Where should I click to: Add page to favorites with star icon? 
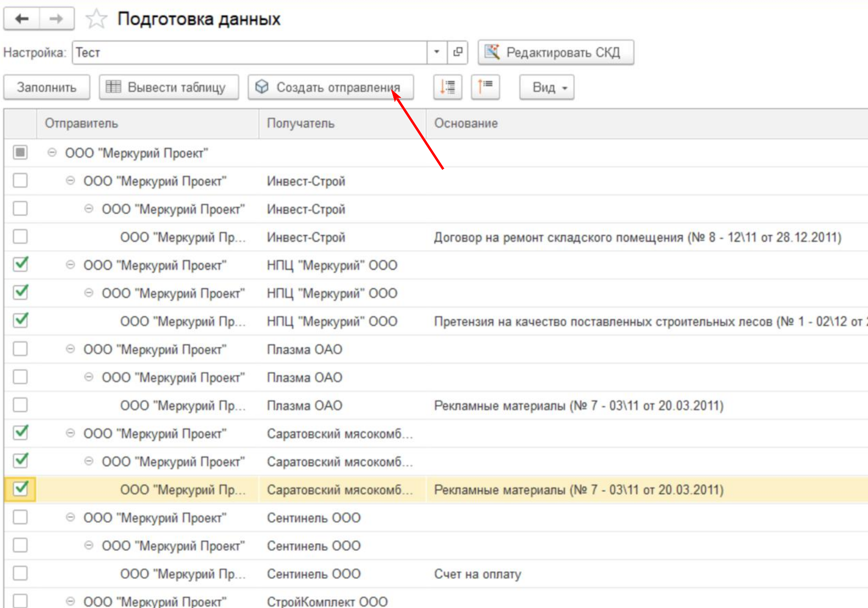click(x=96, y=19)
